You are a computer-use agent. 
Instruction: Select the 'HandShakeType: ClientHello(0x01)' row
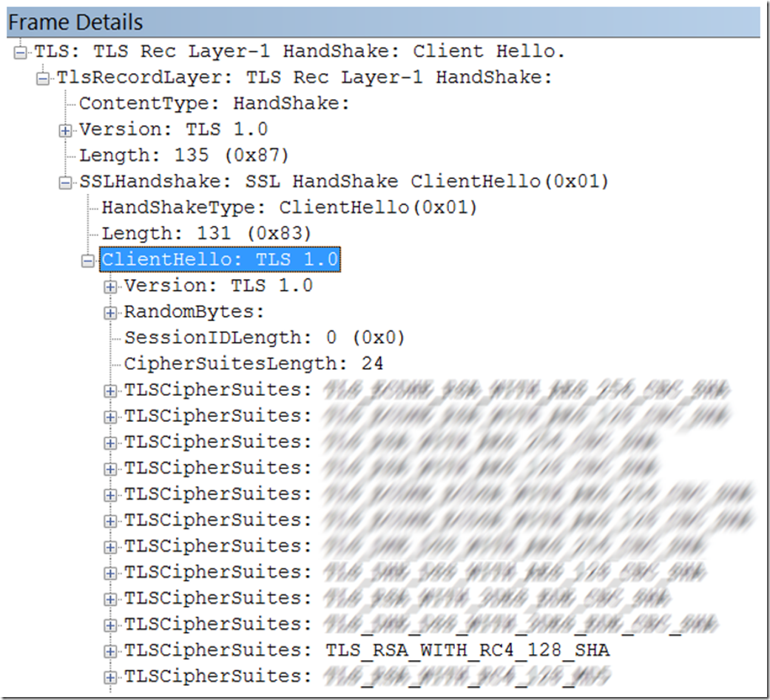(x=289, y=207)
